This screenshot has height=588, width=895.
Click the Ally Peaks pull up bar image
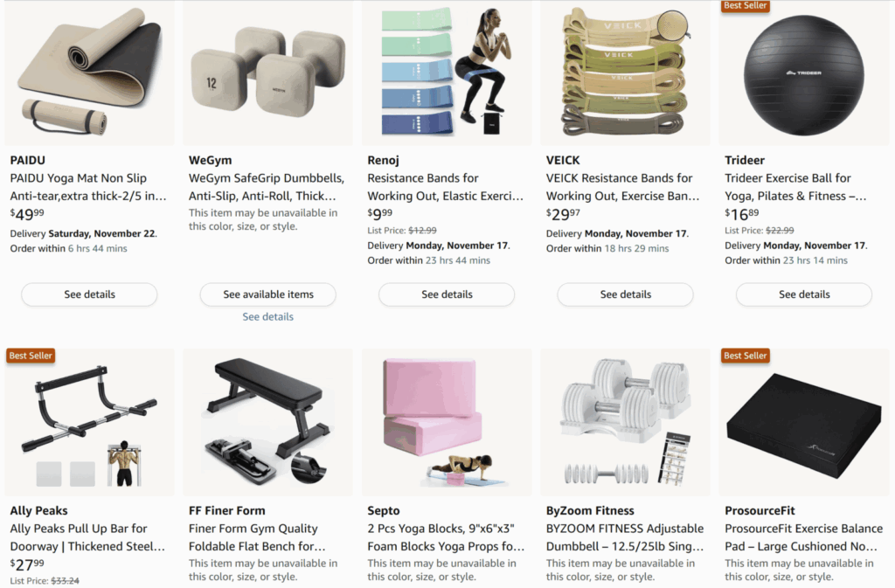point(90,422)
